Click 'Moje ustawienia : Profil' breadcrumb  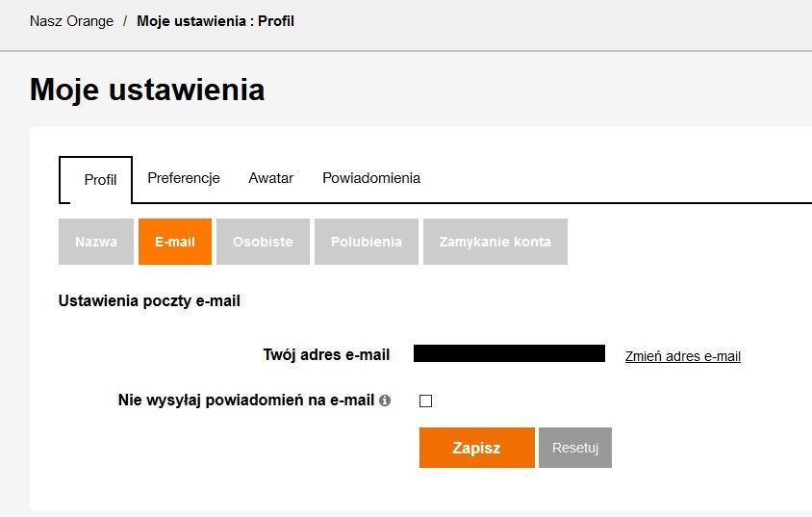[x=216, y=20]
